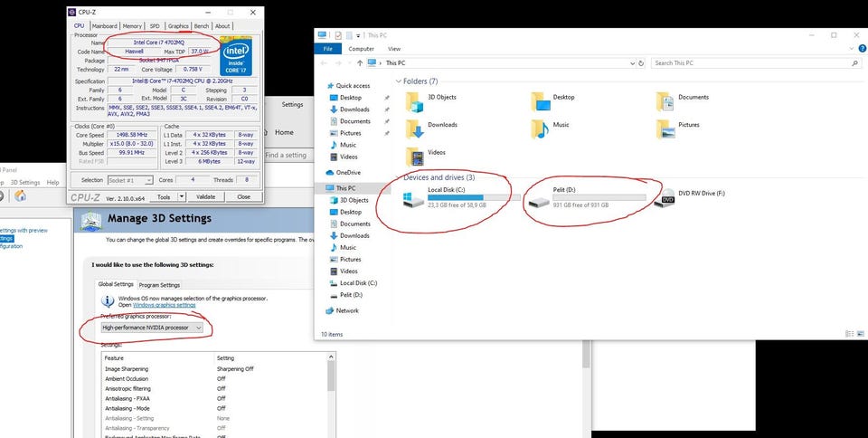Open the Memory tab in CPU-Z
Viewport: 868px width, 438px height.
[132, 26]
